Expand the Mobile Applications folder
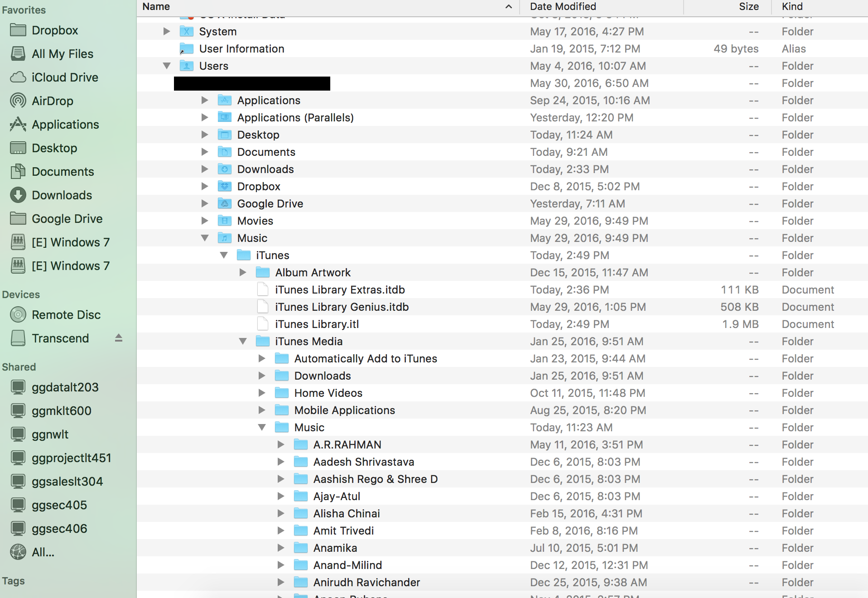868x598 pixels. [x=262, y=410]
